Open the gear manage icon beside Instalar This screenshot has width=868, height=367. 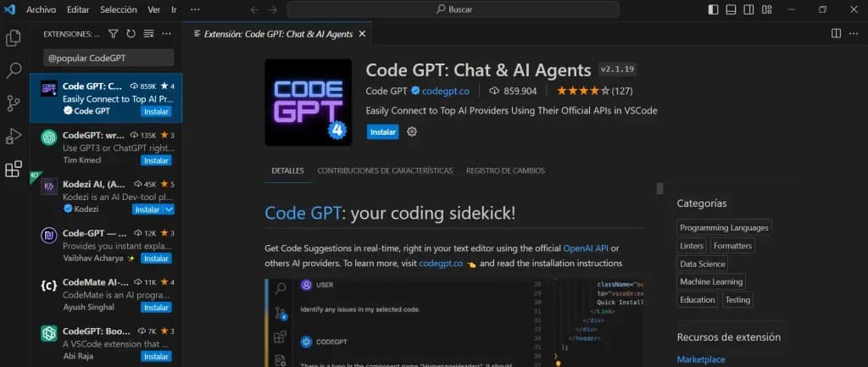tap(412, 131)
